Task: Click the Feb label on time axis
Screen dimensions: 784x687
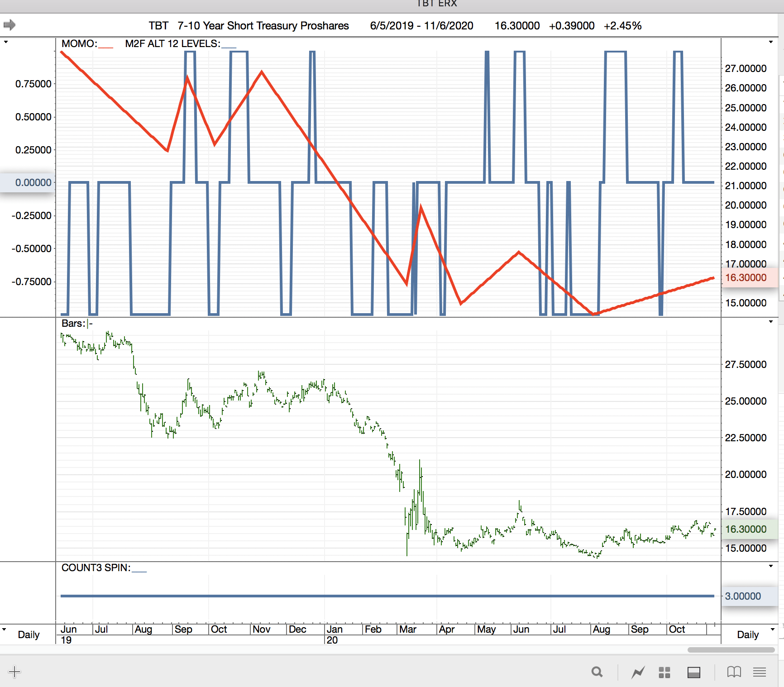Action: pos(373,629)
